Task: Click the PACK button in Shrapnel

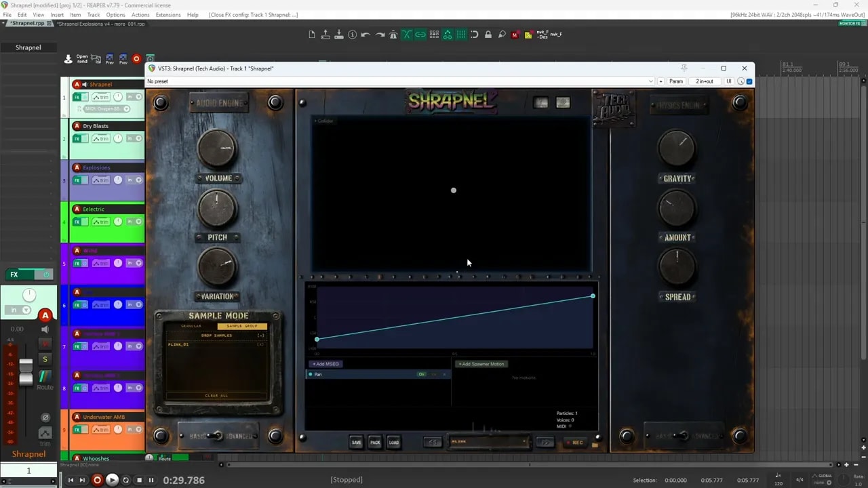Action: (x=375, y=443)
